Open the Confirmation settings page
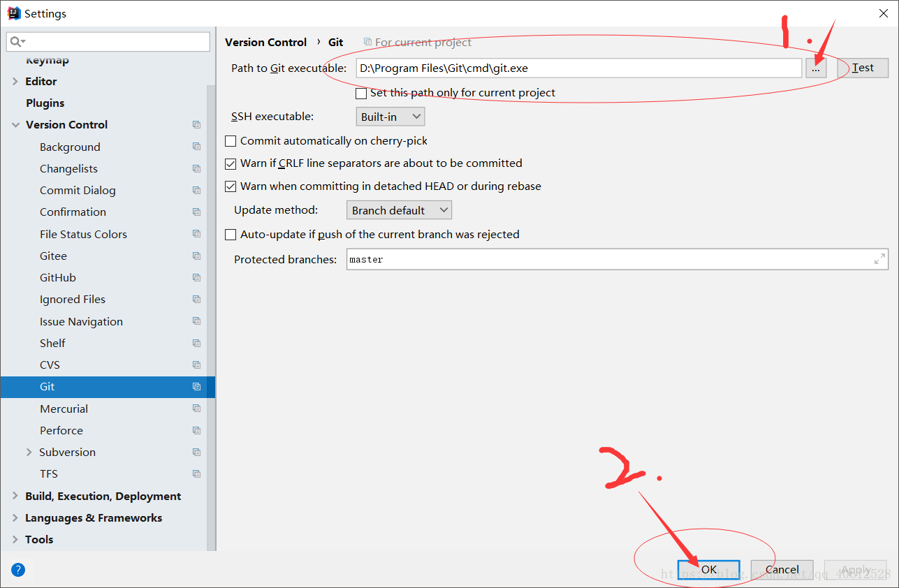This screenshot has width=899, height=588. pyautogui.click(x=73, y=212)
